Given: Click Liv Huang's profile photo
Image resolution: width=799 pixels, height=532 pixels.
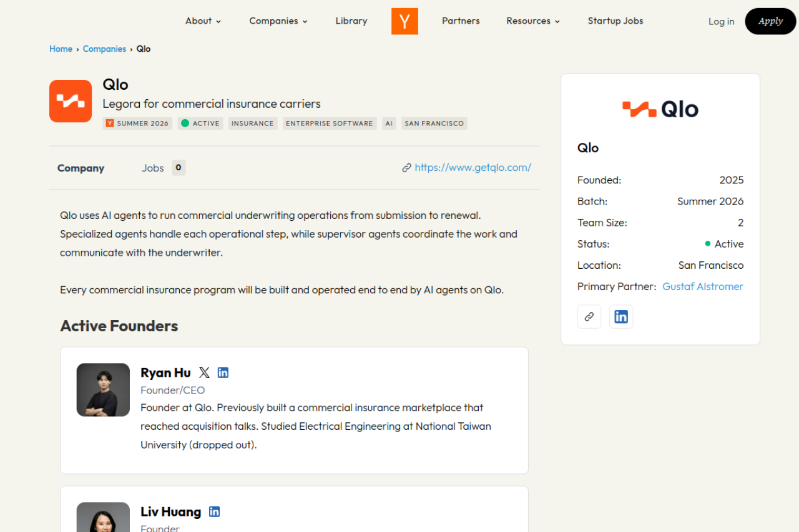Looking at the screenshot, I should pos(103,518).
